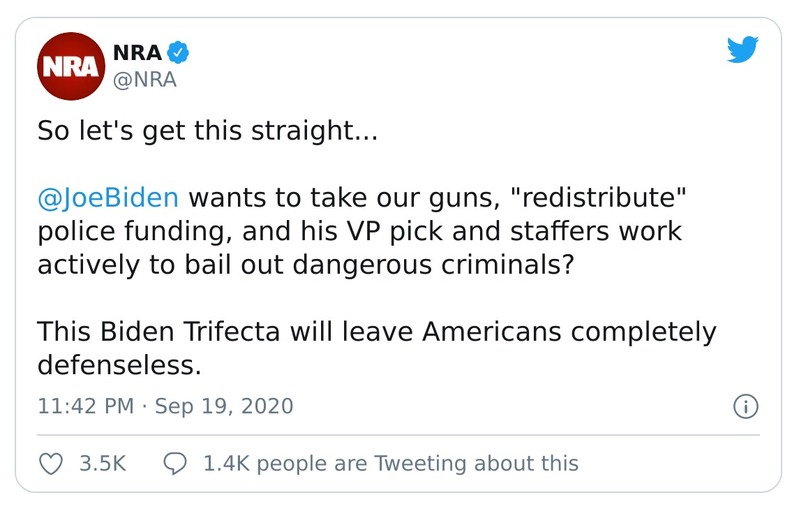Follow the @JoeBiden mention link

pyautogui.click(x=107, y=195)
